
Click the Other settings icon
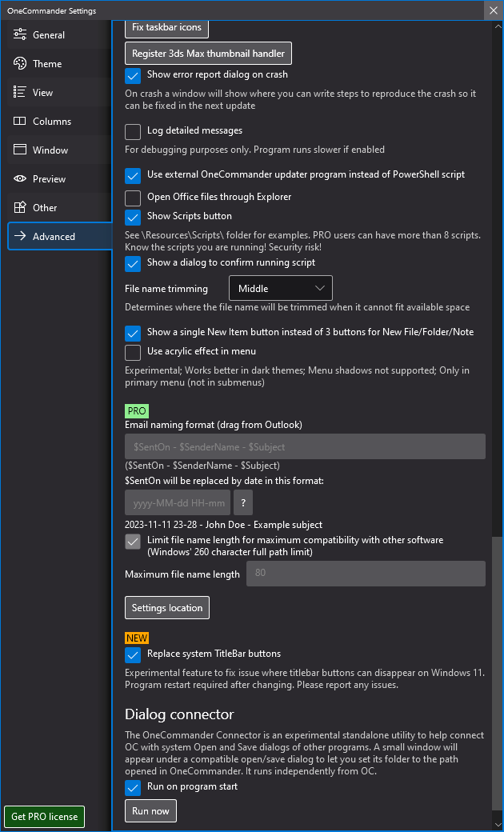[x=19, y=208]
